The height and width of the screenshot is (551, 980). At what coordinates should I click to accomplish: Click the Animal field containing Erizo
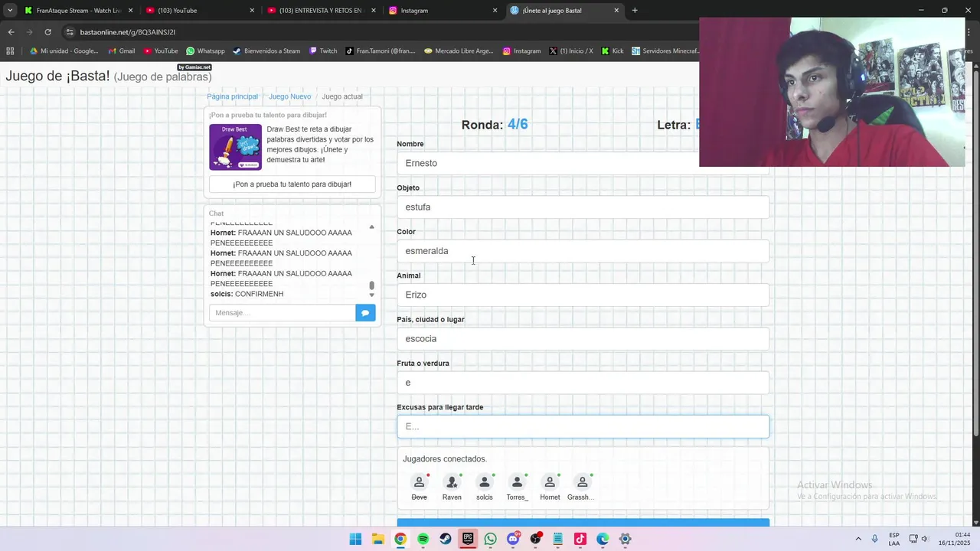pos(583,295)
